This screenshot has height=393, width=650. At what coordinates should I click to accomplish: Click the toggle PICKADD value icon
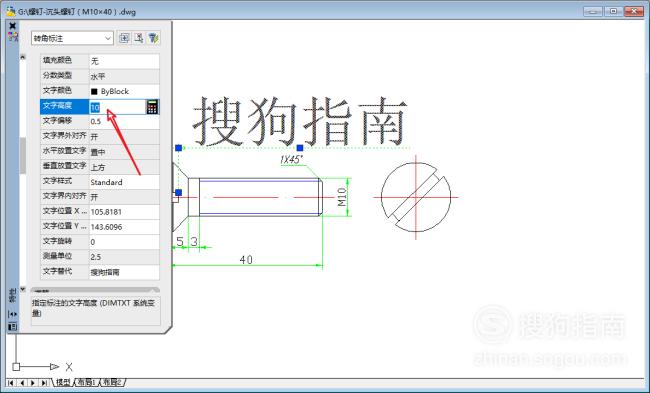pos(124,38)
